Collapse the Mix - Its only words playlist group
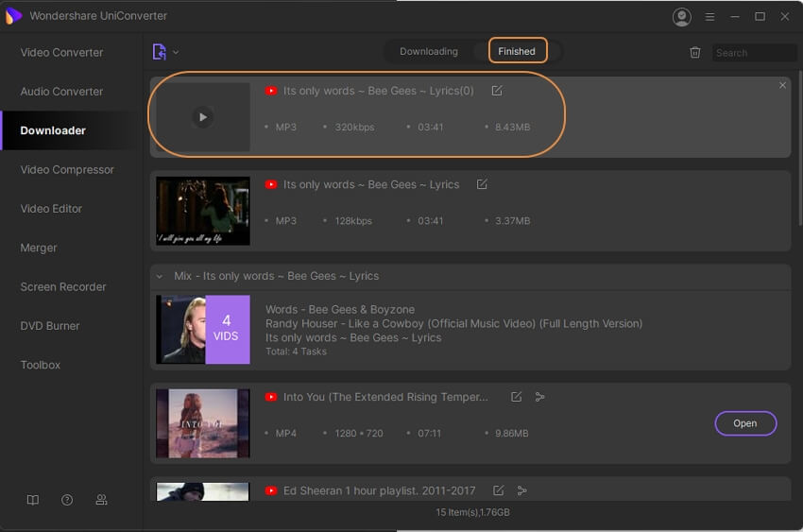 click(x=160, y=276)
